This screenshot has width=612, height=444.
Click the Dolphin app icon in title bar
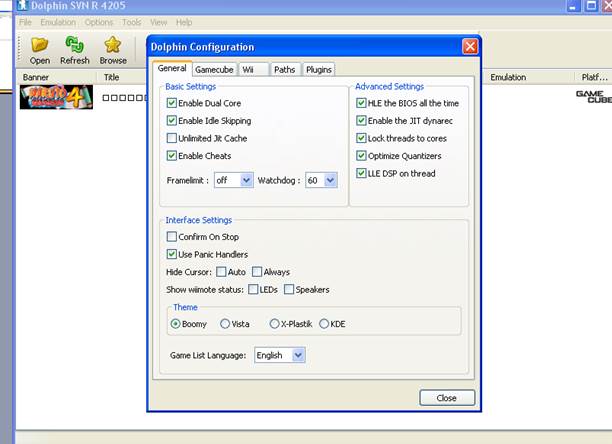pos(23,5)
